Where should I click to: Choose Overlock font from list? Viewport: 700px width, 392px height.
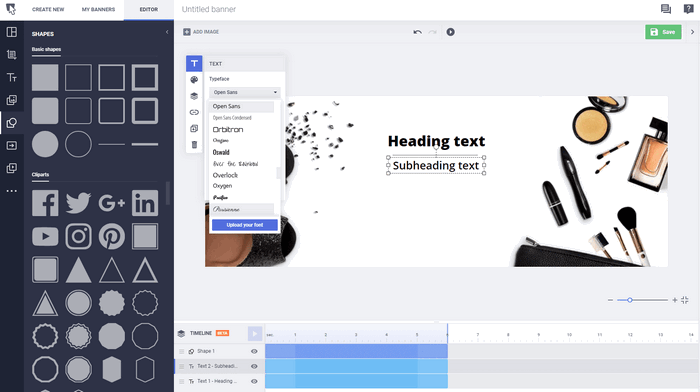(x=225, y=175)
